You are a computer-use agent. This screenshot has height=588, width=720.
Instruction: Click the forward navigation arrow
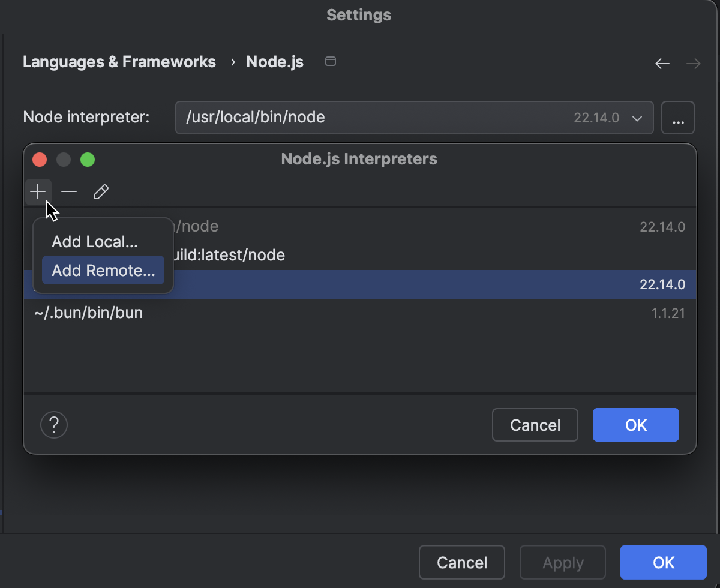[x=694, y=64]
